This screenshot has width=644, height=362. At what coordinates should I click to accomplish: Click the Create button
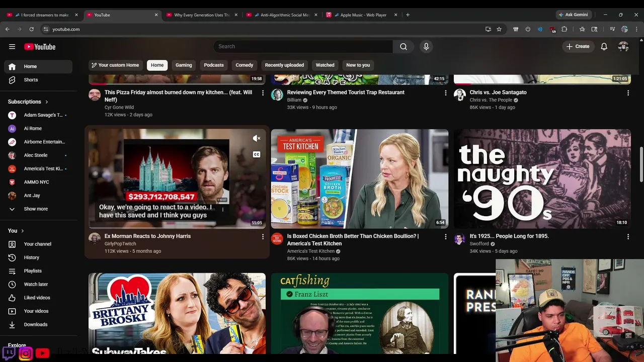pyautogui.click(x=578, y=46)
